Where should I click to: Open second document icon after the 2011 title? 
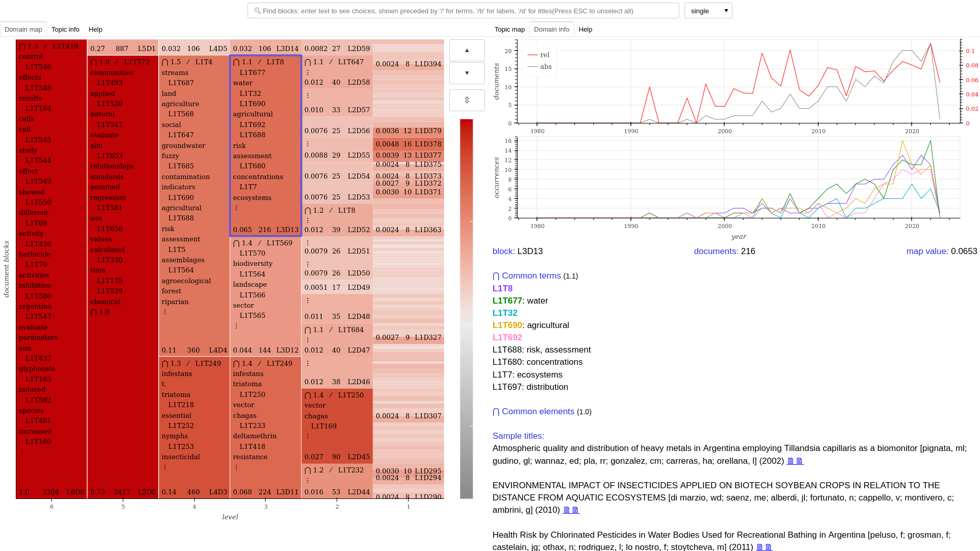click(769, 547)
